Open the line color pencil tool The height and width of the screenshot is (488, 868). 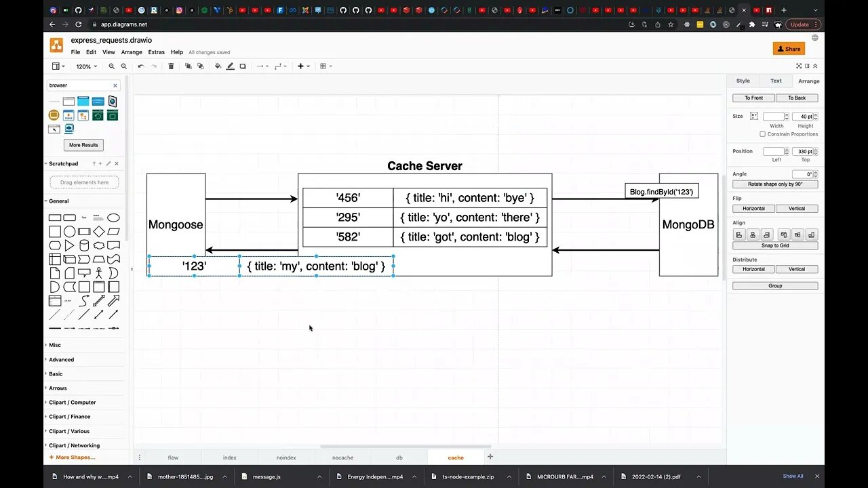(x=231, y=66)
